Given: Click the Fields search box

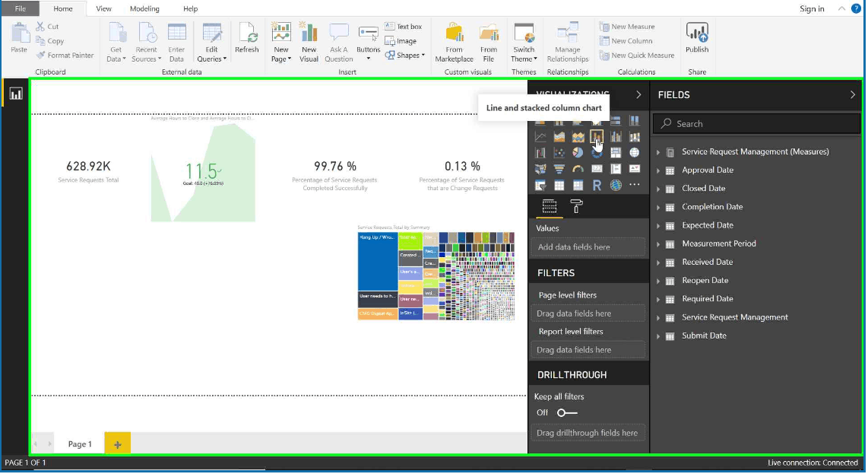Looking at the screenshot, I should click(x=757, y=123).
